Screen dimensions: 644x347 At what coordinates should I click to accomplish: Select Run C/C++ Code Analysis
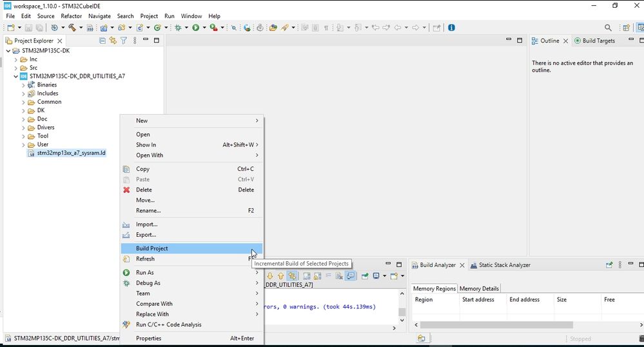point(192,324)
